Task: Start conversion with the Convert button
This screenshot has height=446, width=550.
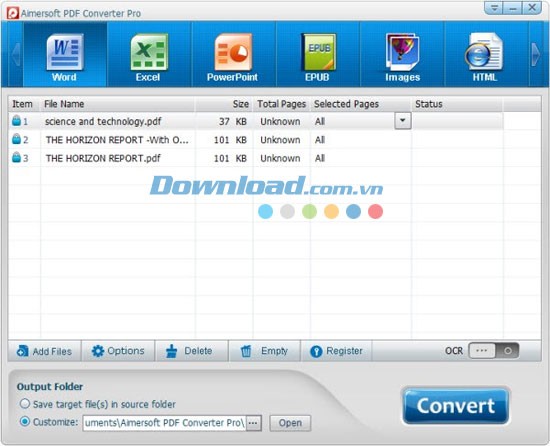Action: [455, 406]
